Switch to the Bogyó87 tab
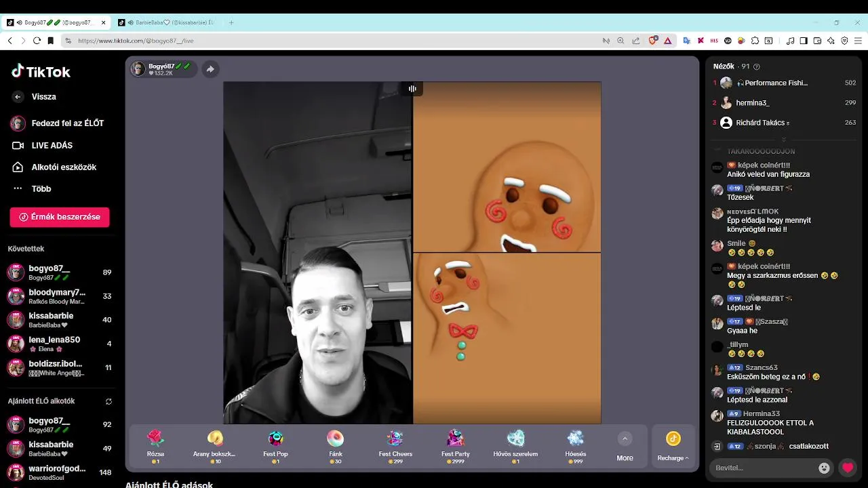This screenshot has width=868, height=488. click(x=57, y=22)
